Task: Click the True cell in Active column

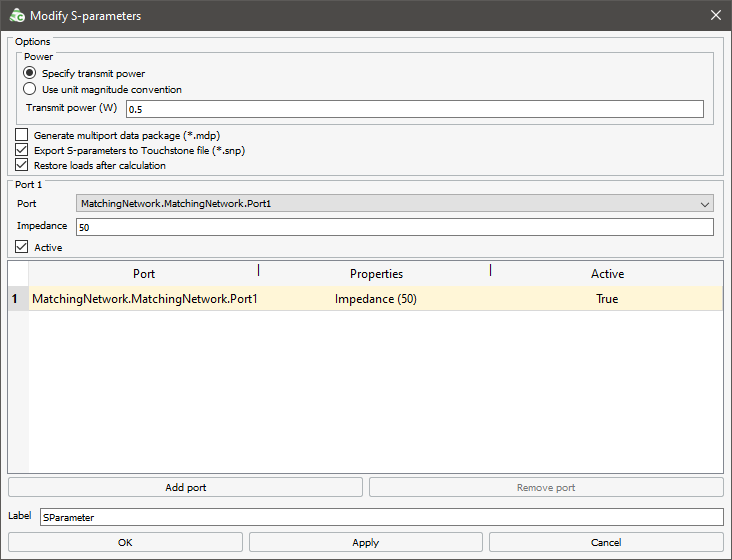Action: click(607, 299)
